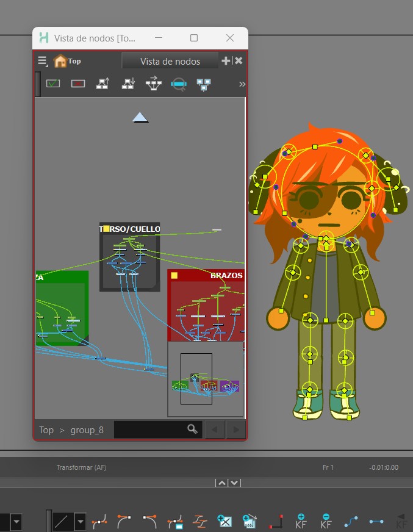The width and height of the screenshot is (413, 532).
Task: Select the diagonal line style preview
Action: [x=63, y=522]
